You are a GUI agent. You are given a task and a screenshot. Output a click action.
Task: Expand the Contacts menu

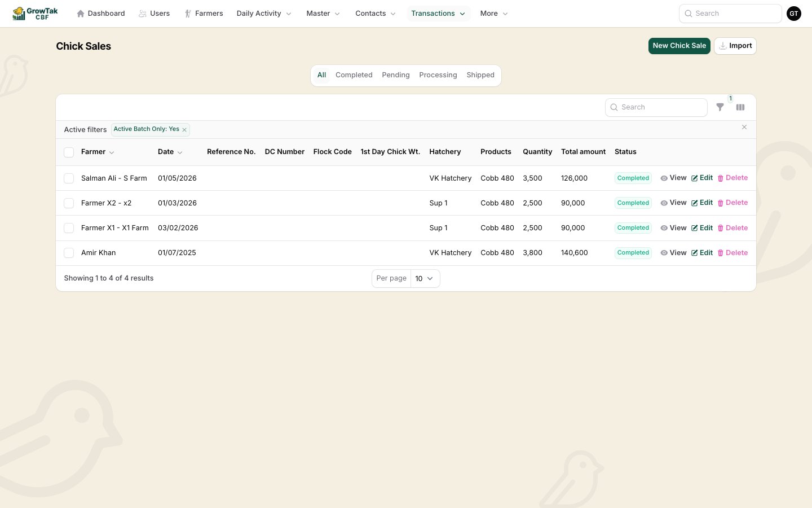376,14
